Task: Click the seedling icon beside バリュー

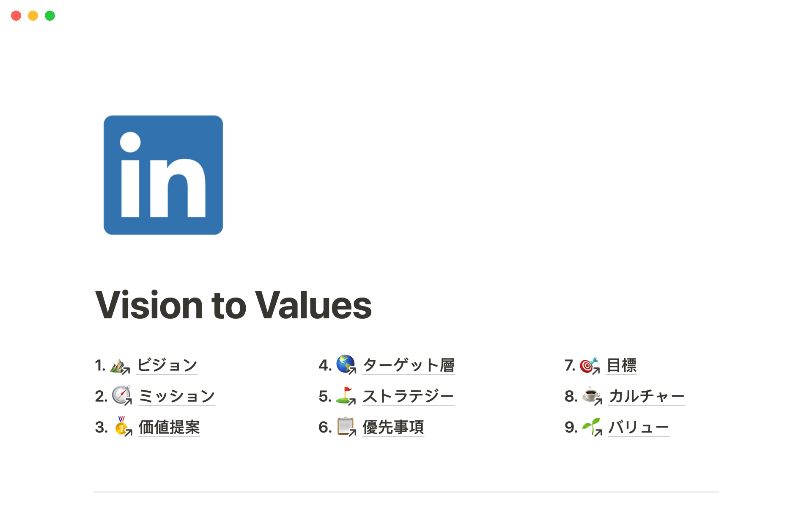Action: click(591, 426)
